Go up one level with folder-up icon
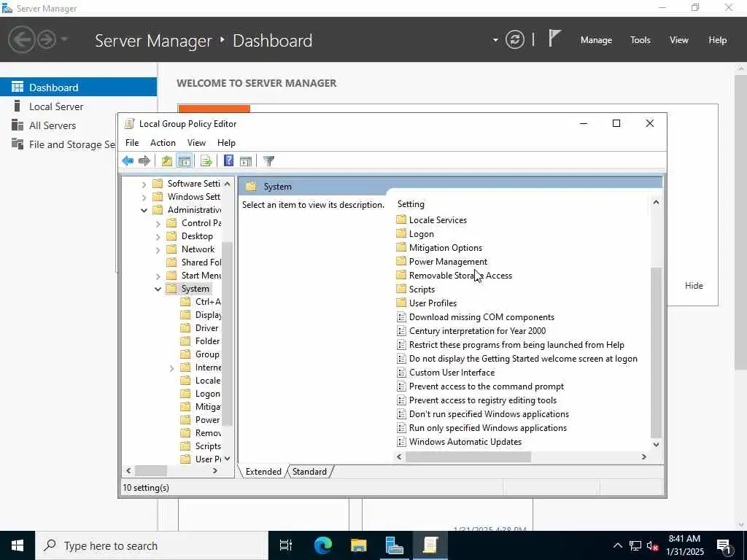The width and height of the screenshot is (747, 560). [x=167, y=161]
